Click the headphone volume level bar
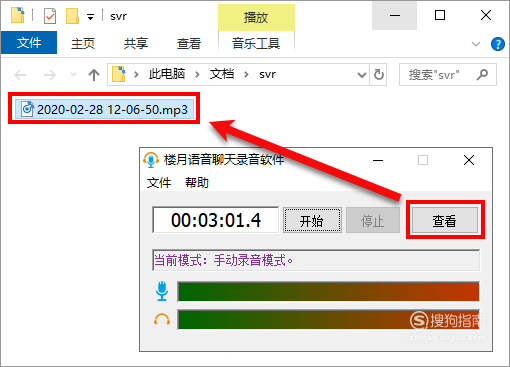The height and width of the screenshot is (367, 510). pyautogui.click(x=328, y=320)
